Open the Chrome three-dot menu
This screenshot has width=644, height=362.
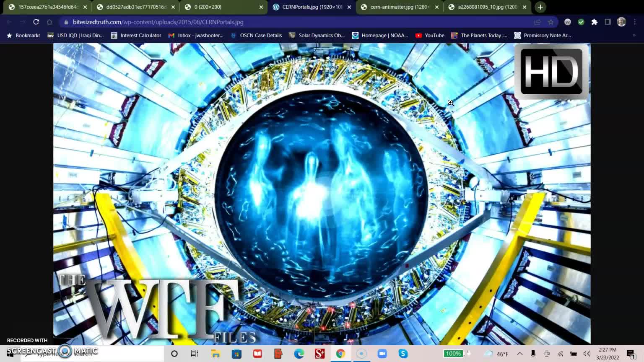[x=635, y=22]
